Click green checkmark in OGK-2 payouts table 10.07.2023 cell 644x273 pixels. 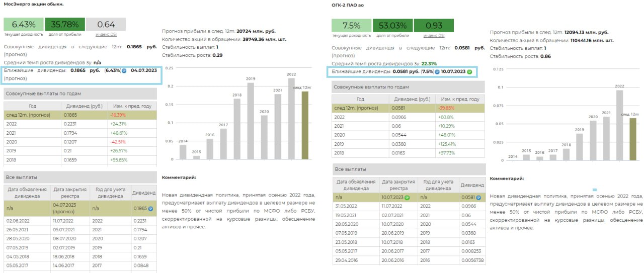[407, 198]
